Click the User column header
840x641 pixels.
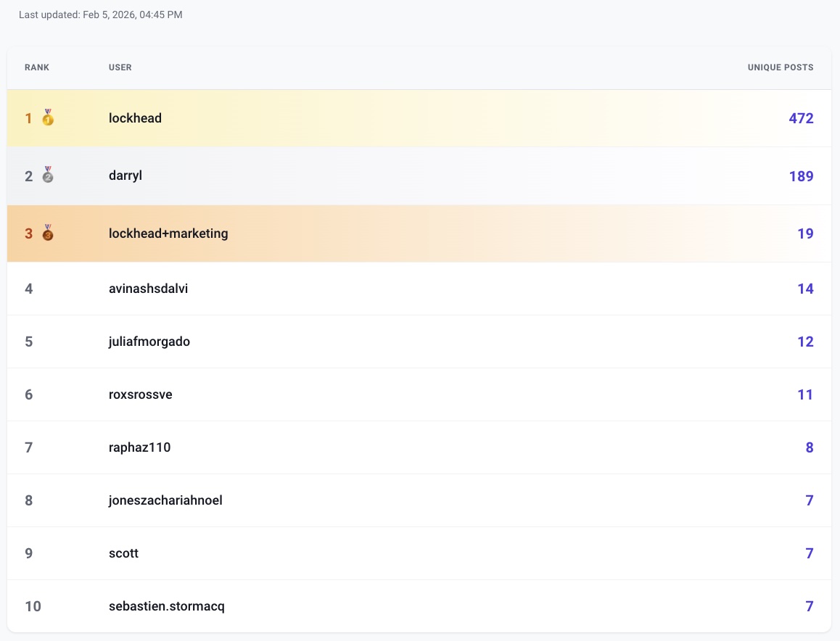(x=120, y=67)
